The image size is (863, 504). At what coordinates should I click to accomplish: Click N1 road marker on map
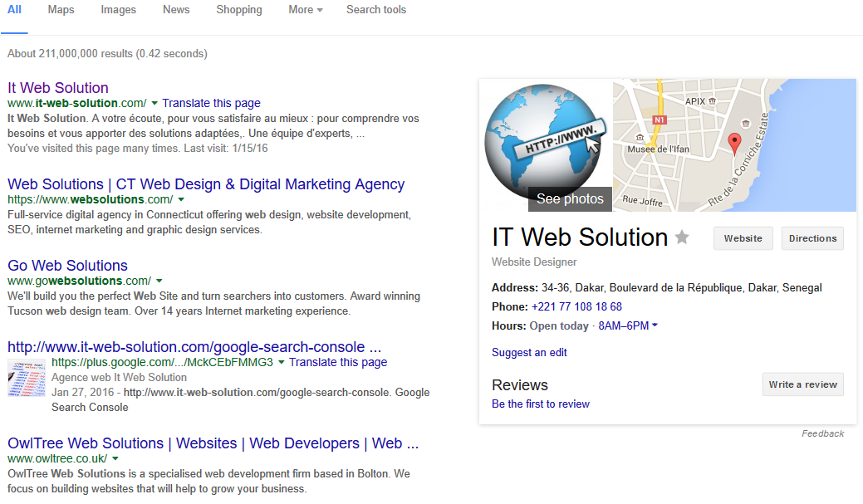(660, 120)
